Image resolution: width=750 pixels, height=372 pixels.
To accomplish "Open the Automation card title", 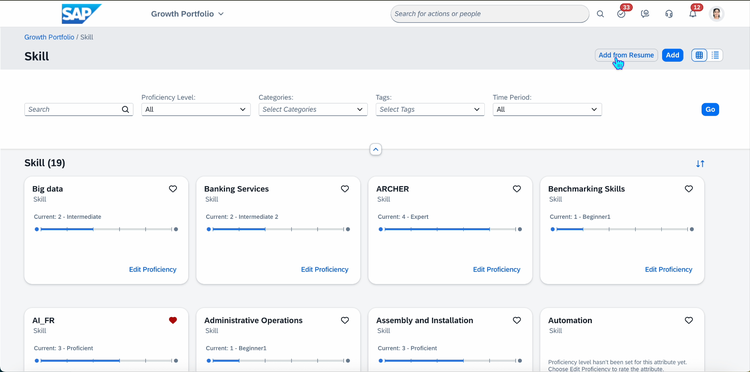I will [570, 320].
